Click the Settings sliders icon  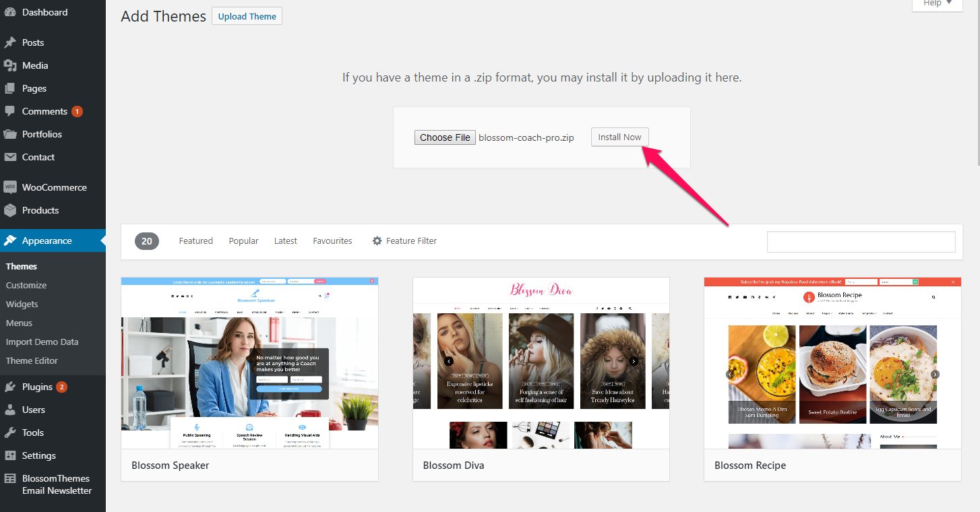pos(10,455)
